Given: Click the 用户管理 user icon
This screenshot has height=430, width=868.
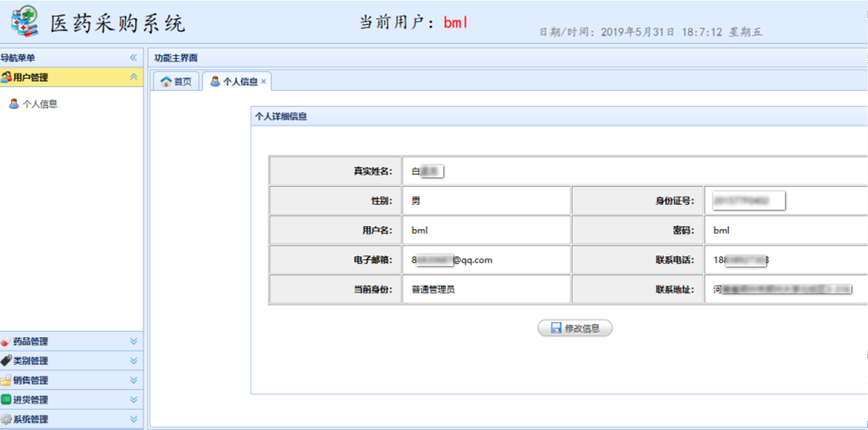Looking at the screenshot, I should point(6,78).
